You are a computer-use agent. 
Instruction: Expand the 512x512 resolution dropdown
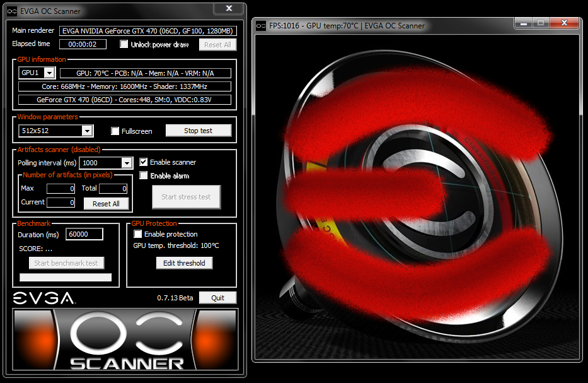coord(87,131)
